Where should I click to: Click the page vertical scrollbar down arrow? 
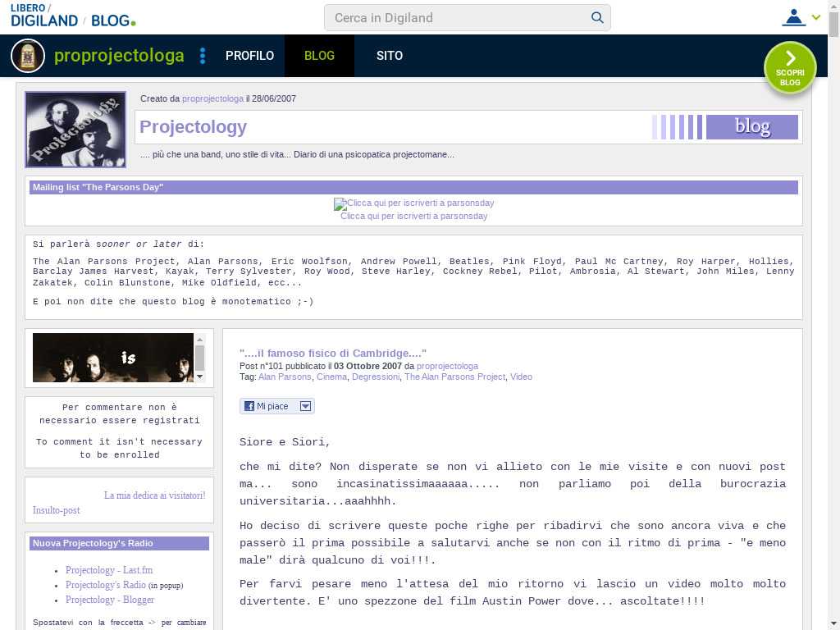click(833, 623)
